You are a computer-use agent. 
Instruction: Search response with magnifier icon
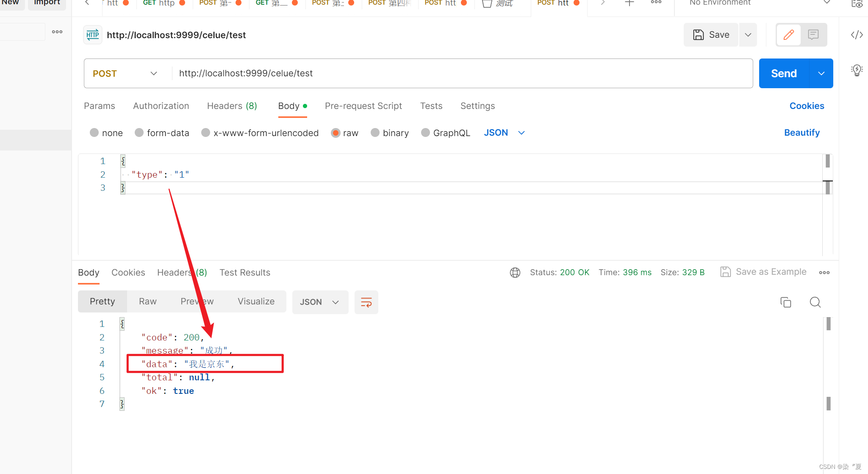click(815, 302)
